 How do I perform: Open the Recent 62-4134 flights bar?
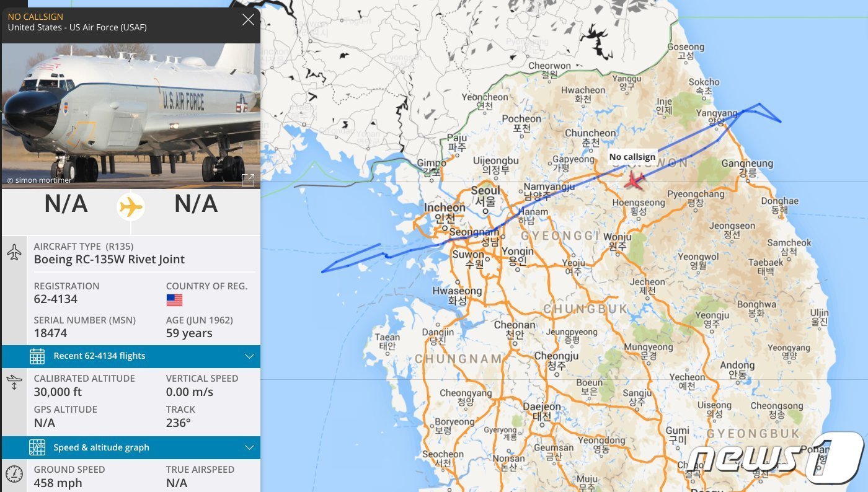(x=99, y=356)
